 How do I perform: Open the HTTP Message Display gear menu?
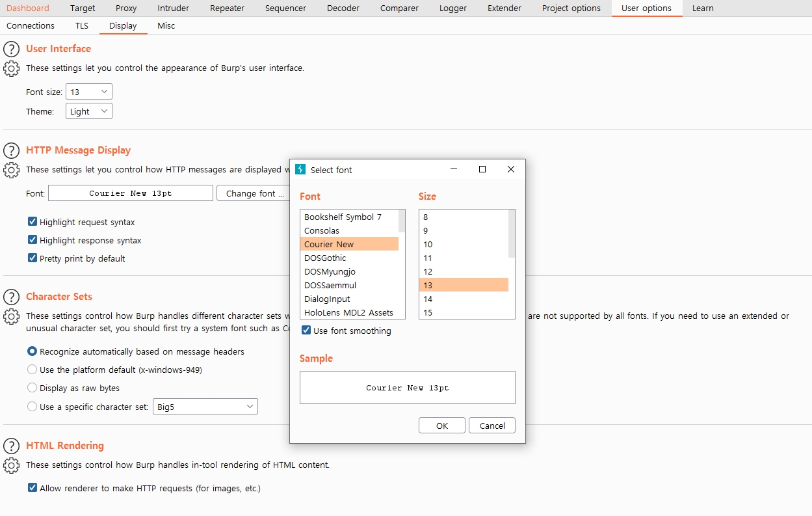coord(11,170)
